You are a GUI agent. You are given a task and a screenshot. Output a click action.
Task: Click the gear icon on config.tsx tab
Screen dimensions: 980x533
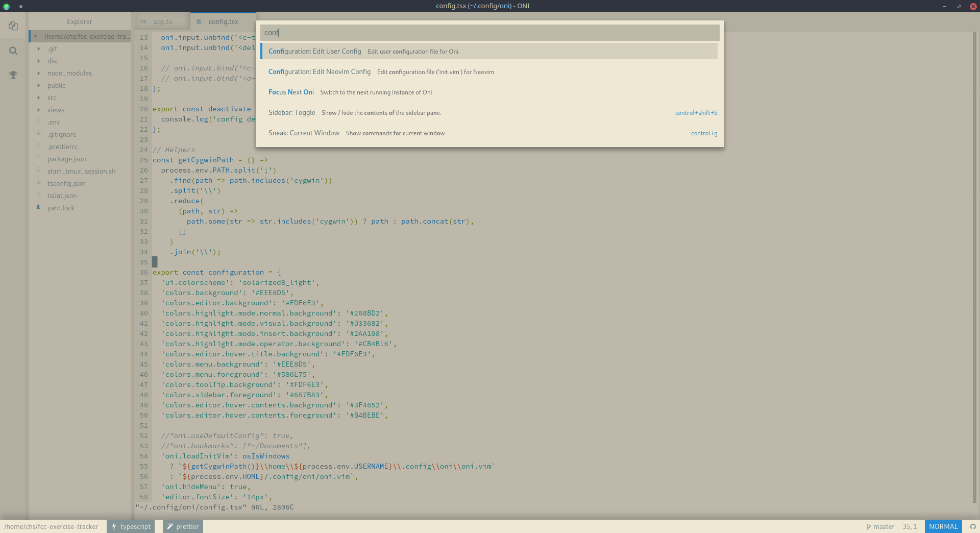point(199,21)
